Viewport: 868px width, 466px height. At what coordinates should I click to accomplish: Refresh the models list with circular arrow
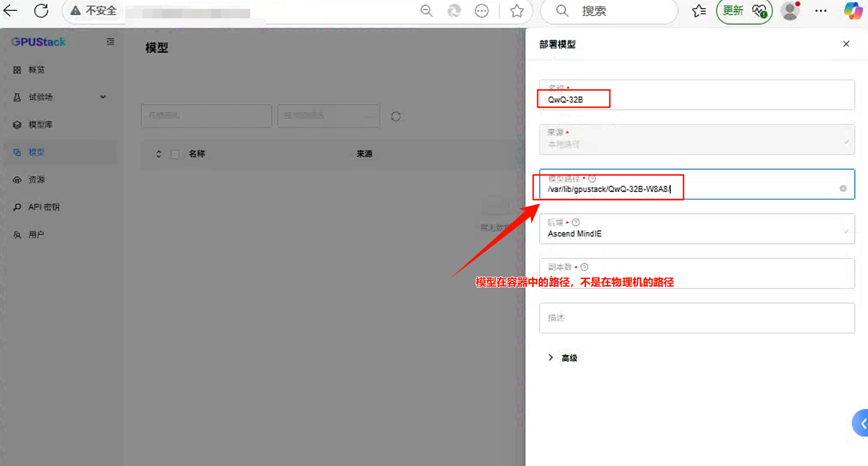click(x=396, y=116)
